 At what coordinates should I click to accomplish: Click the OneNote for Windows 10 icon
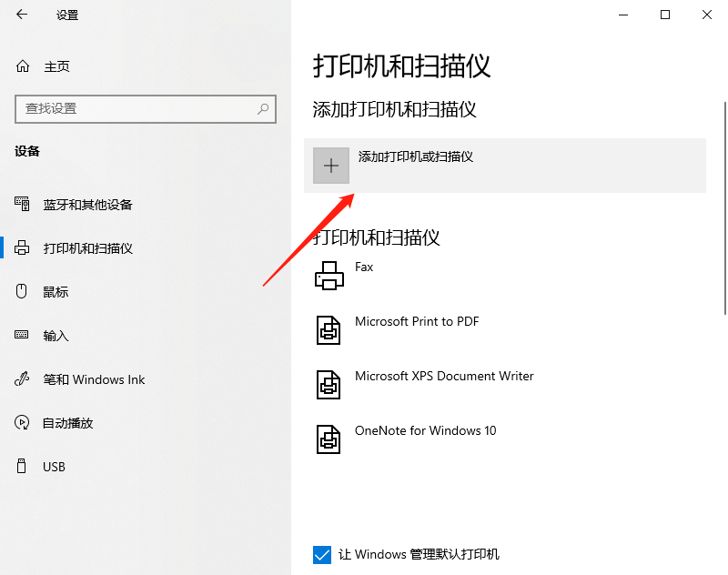pos(329,439)
